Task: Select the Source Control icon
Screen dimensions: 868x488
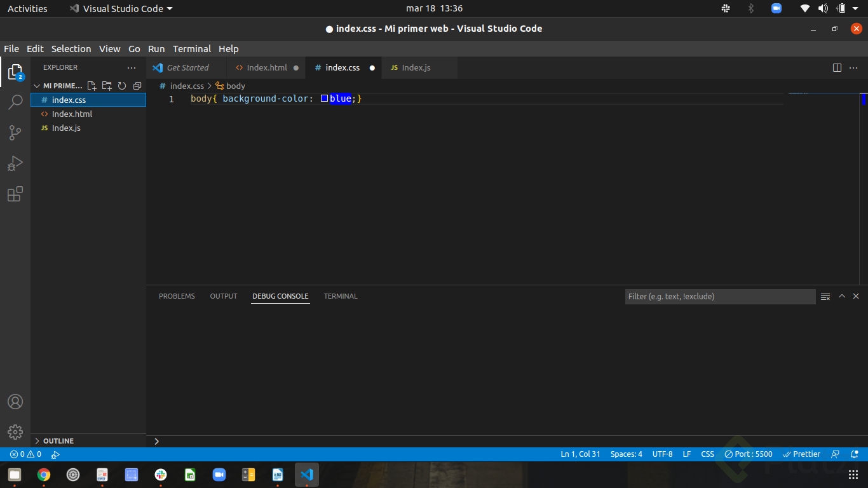Action: (15, 132)
